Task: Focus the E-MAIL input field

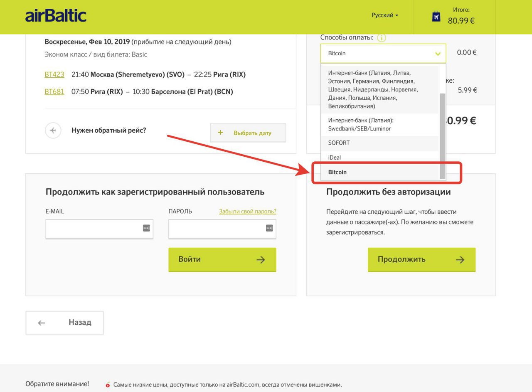Action: (99, 229)
